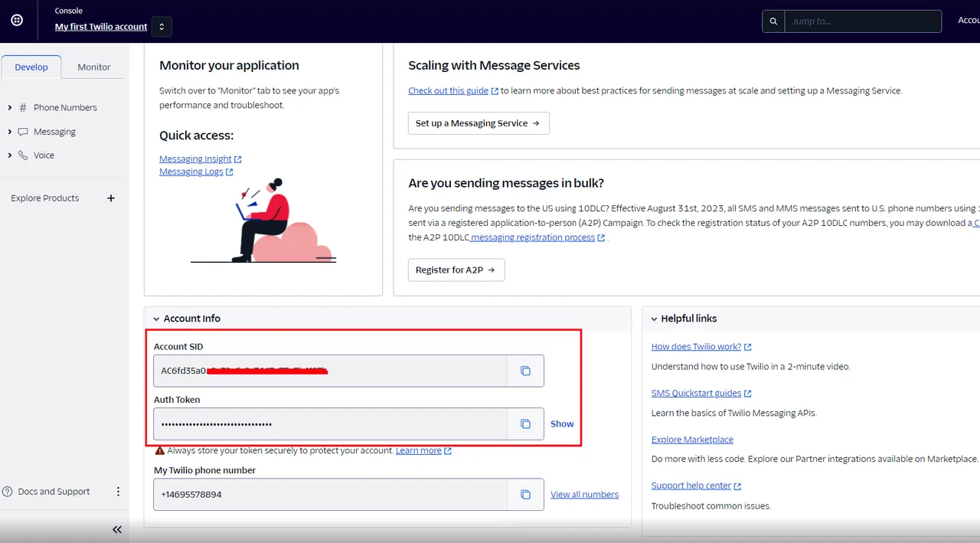Image resolution: width=980 pixels, height=543 pixels.
Task: Click the Twilio products grid icon
Action: [x=17, y=21]
